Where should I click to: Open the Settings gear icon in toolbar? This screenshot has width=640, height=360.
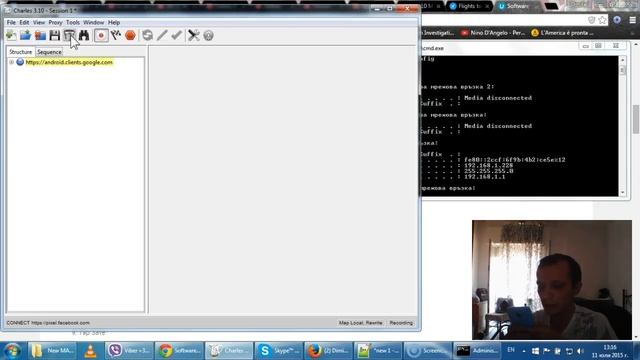[208, 36]
